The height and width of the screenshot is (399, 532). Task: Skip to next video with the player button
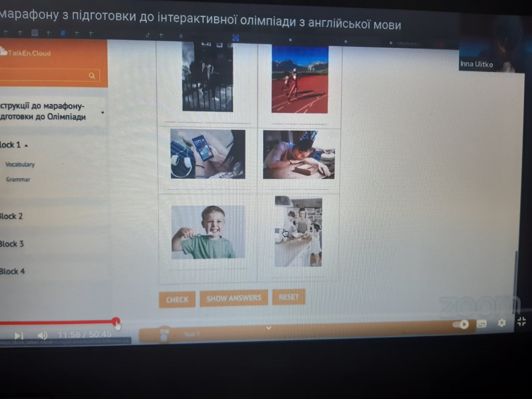coord(19,335)
